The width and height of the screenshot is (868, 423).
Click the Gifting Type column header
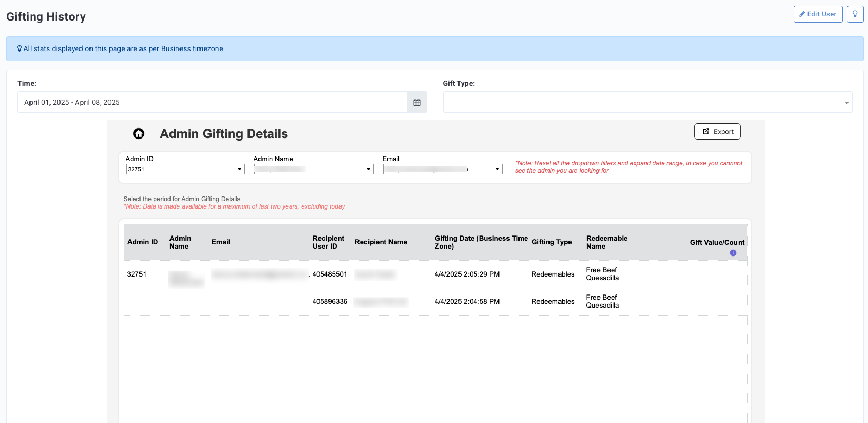[x=552, y=242]
